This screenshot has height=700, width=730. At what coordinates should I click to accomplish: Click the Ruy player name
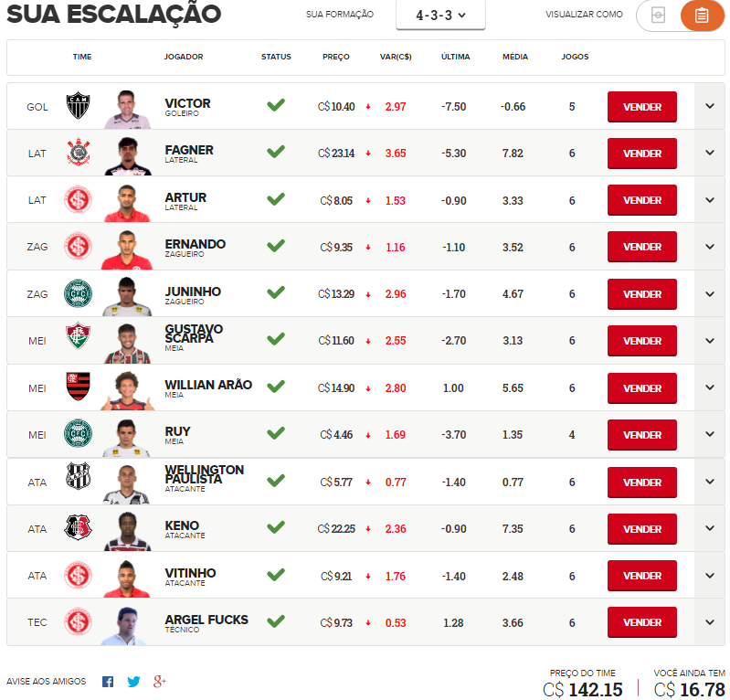[x=177, y=431]
